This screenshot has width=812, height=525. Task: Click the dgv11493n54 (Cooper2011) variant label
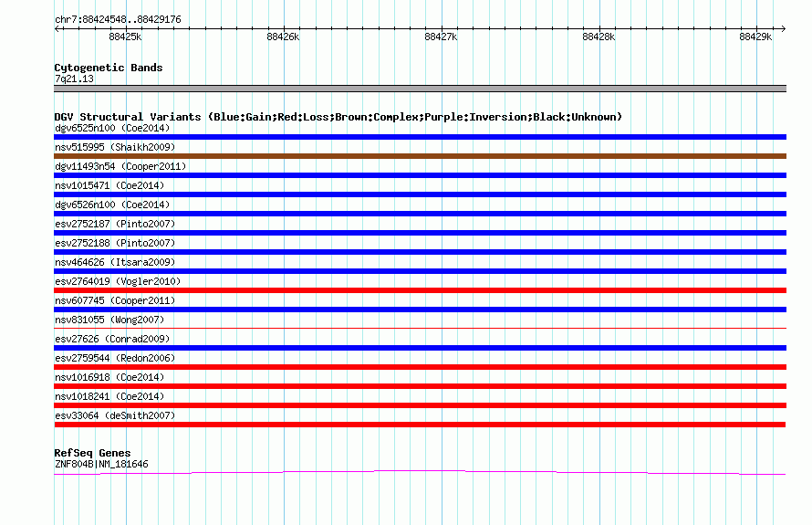[x=120, y=166]
